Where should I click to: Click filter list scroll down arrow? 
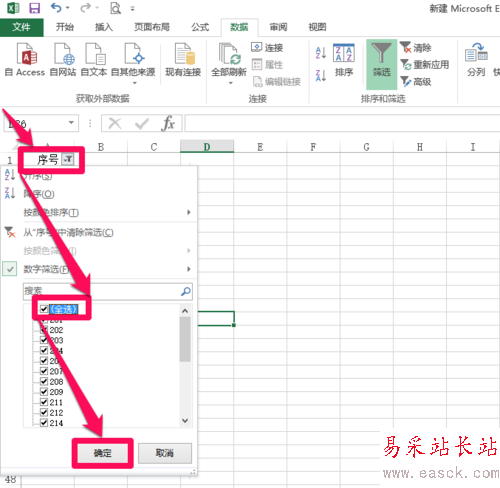coord(185,420)
